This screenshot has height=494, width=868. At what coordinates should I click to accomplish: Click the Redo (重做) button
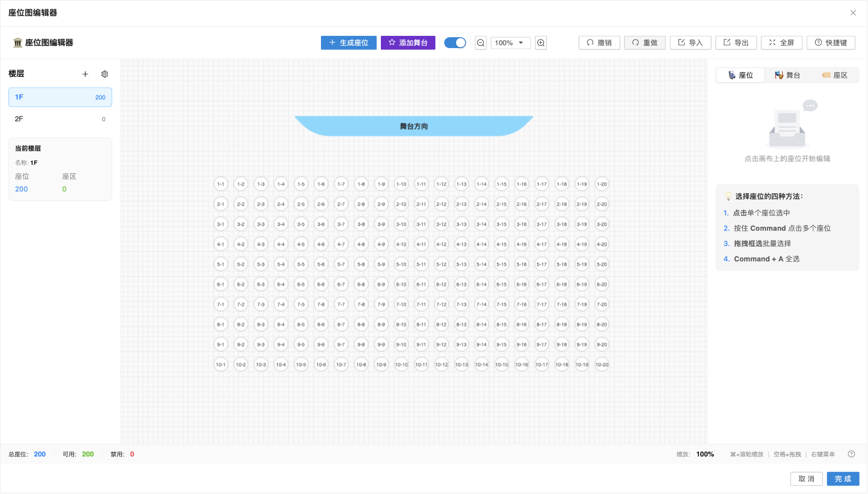click(645, 43)
